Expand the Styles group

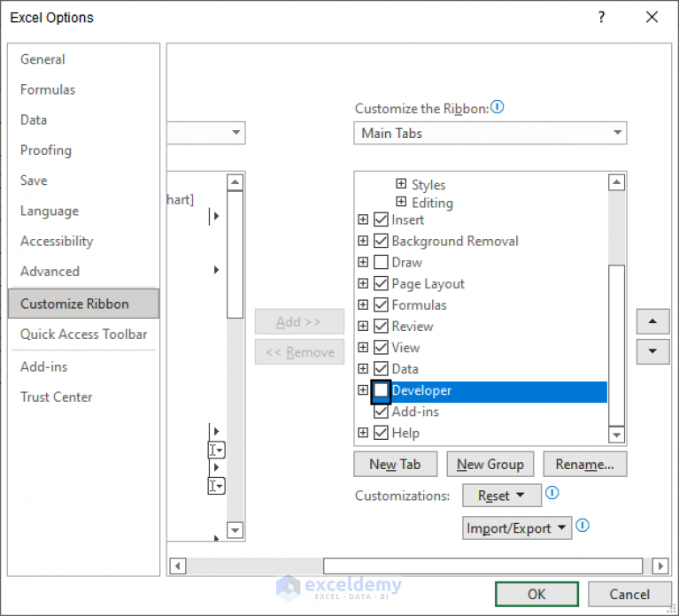[401, 184]
